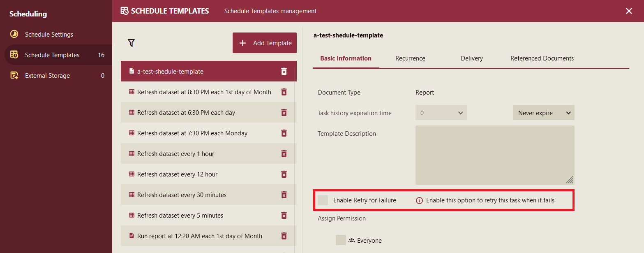Delete the every 12 hour refresh template
The height and width of the screenshot is (253, 644).
point(284,174)
